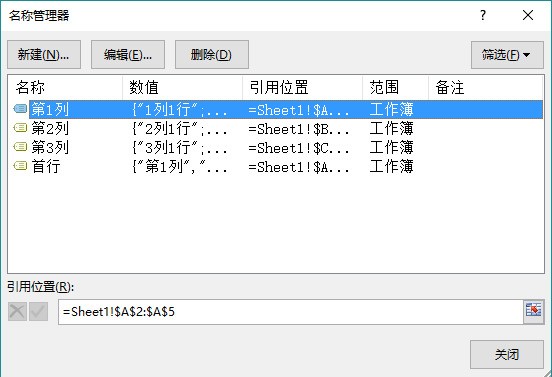Click 工作簿 scope in 第2列 row

391,128
